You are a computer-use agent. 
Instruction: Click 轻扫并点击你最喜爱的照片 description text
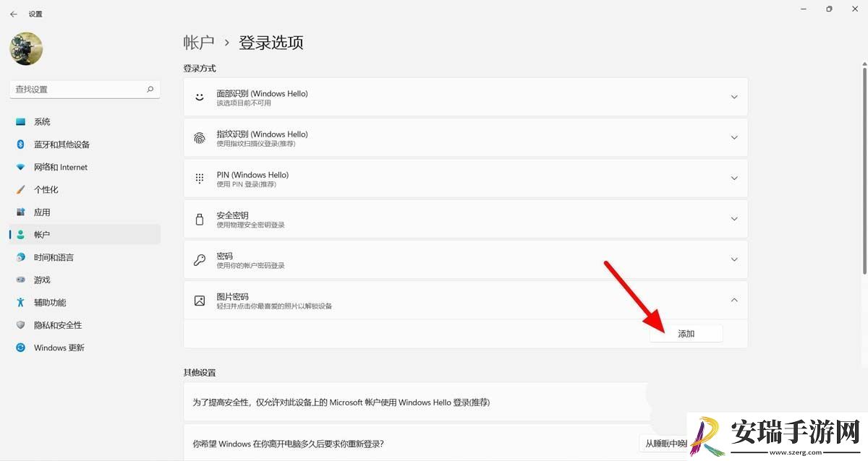click(x=274, y=306)
